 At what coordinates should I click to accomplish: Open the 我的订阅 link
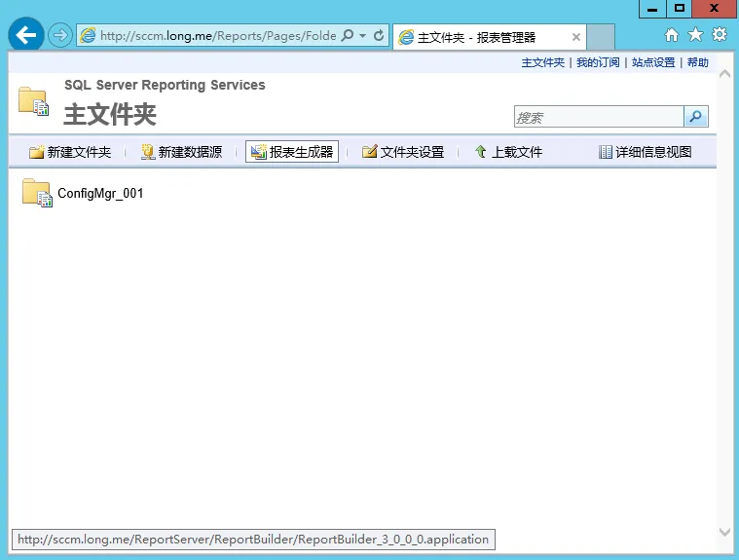click(x=598, y=62)
